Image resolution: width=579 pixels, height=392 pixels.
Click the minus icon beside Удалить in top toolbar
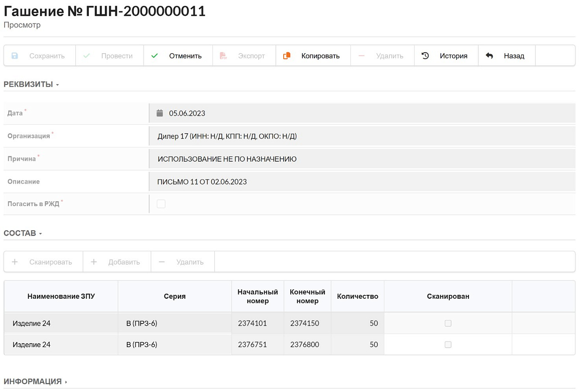click(x=361, y=56)
